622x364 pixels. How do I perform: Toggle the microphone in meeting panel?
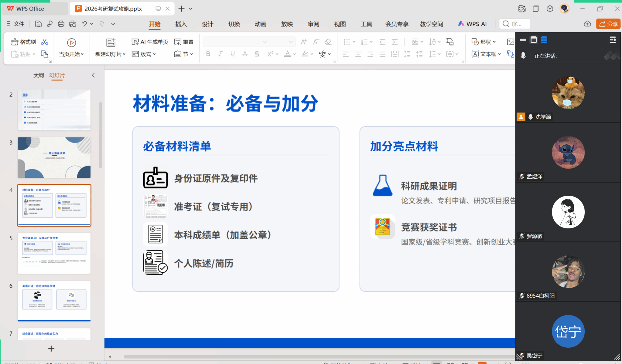click(523, 56)
